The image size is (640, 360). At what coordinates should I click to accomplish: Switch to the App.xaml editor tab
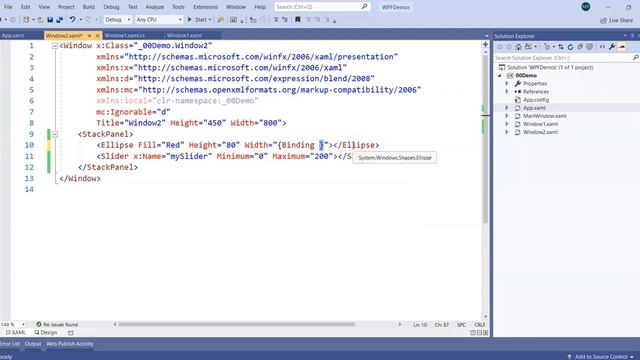tap(12, 36)
